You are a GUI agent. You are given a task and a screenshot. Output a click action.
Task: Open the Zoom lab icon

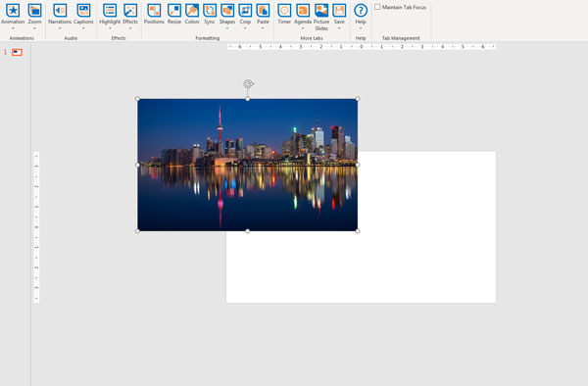(34, 10)
